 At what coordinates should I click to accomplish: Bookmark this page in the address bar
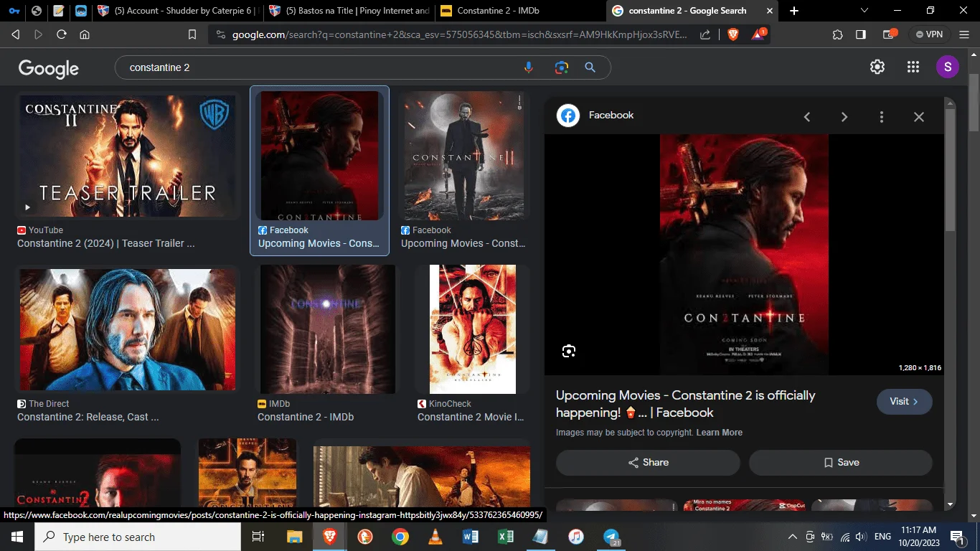point(192,34)
